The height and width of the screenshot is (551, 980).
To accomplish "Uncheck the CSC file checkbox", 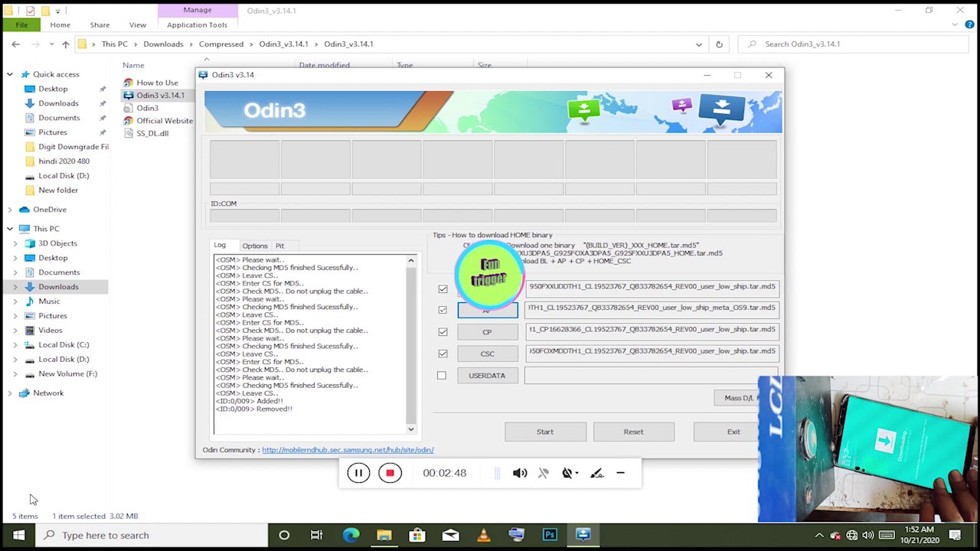I will pos(443,354).
